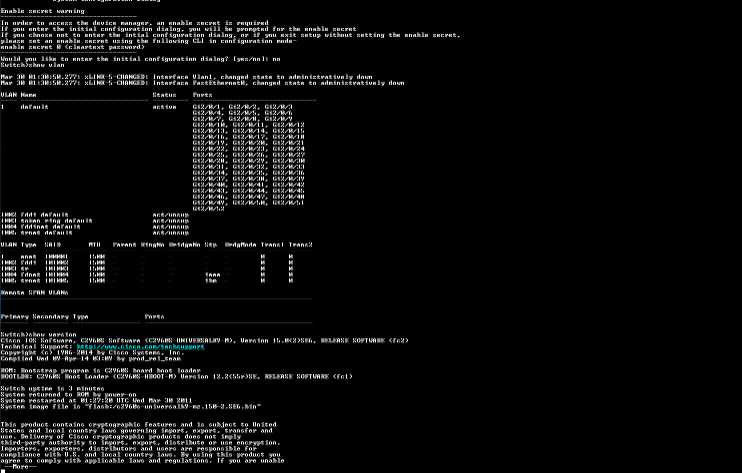
Task: Click the 'Primary Secondary Type' header line
Action: [x=44, y=317]
